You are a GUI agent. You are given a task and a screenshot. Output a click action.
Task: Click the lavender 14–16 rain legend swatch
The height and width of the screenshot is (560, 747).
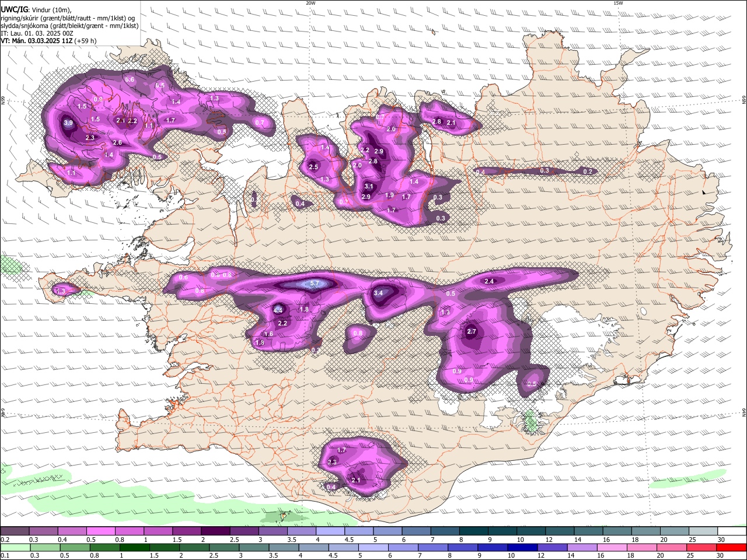(x=582, y=548)
